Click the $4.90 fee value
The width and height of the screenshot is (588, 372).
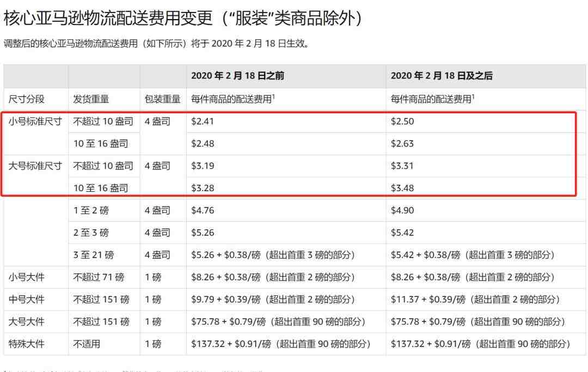point(402,210)
